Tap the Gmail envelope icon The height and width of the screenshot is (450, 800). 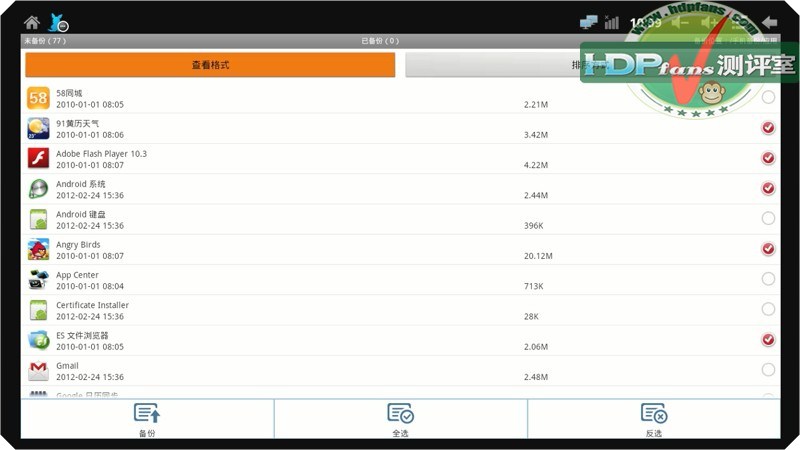(x=38, y=370)
